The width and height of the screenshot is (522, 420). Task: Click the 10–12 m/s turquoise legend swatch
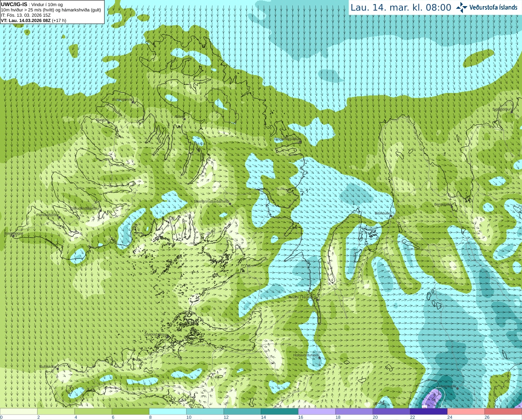point(205,411)
